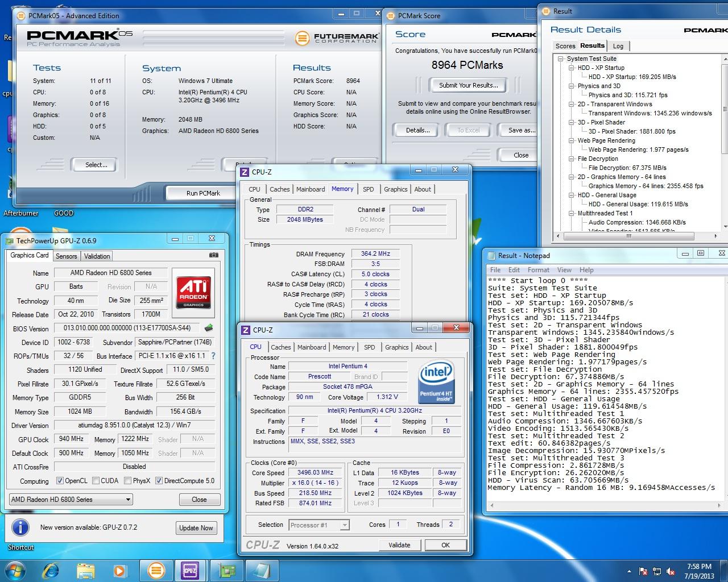Switch to GPU-Z taskbar button
Viewport: 728px width, 582px height.
pyautogui.click(x=227, y=570)
